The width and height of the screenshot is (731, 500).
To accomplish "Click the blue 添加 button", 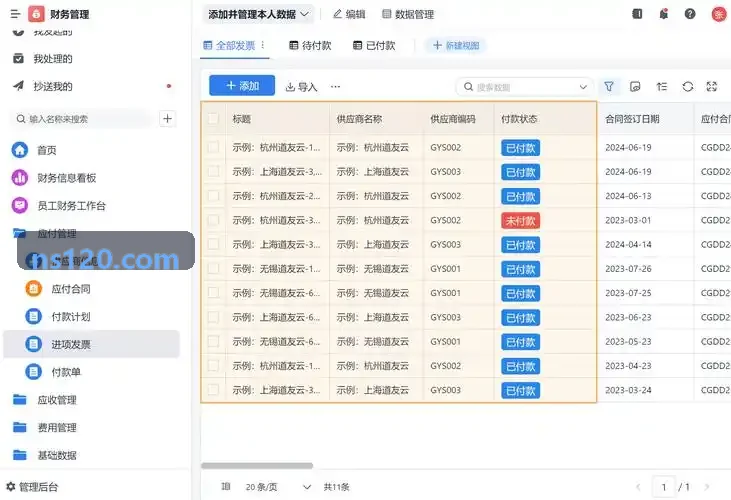I will 242,86.
